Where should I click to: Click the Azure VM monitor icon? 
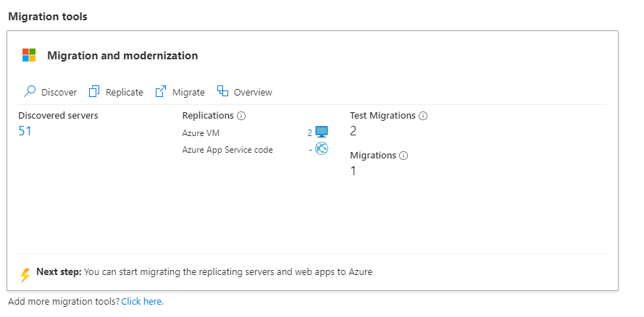pos(322,132)
